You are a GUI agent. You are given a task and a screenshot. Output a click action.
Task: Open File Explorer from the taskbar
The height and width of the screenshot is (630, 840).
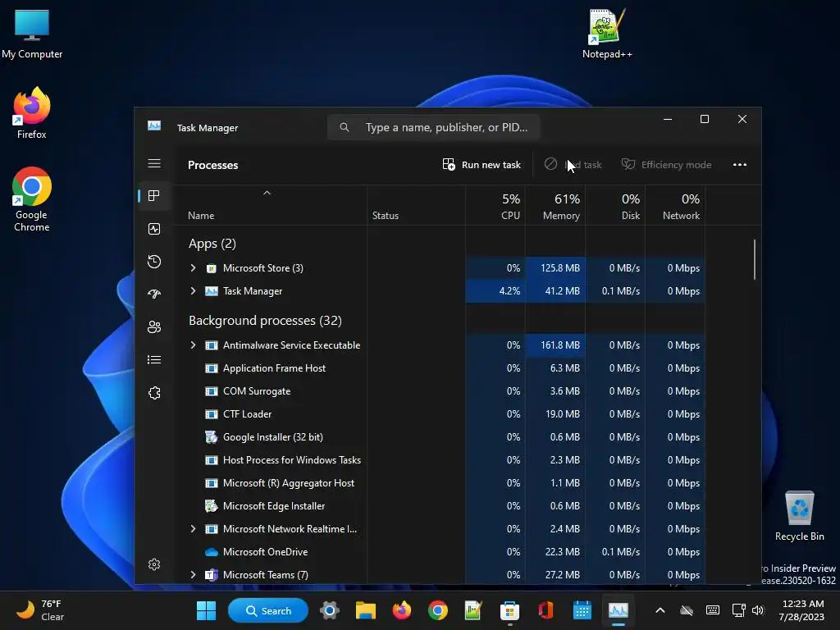pyautogui.click(x=366, y=610)
